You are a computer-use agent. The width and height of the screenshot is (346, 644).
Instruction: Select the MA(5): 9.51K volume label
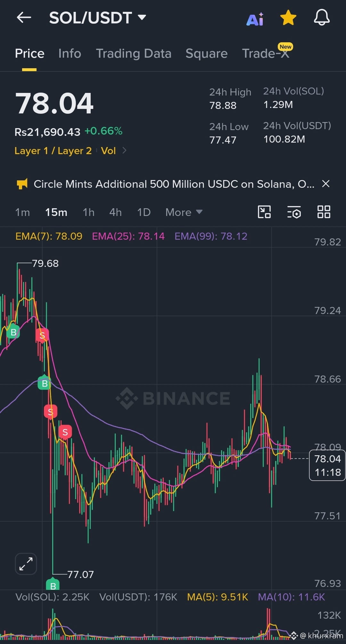(x=218, y=597)
